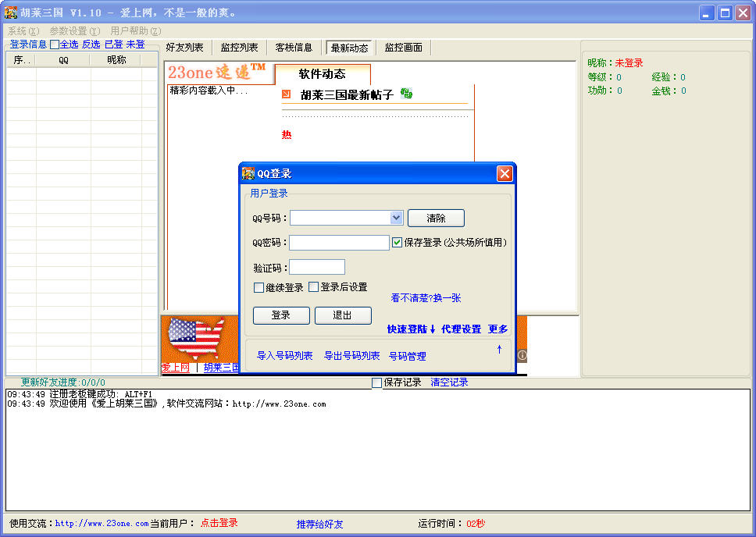Click the 昵称 column header

(x=116, y=60)
